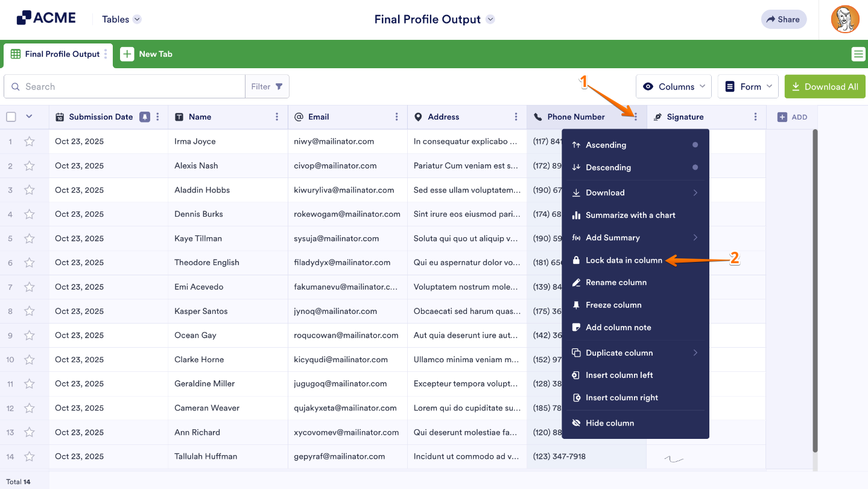Open Name column three-dot menu
Viewport: 868px width, 489px height.
277,117
